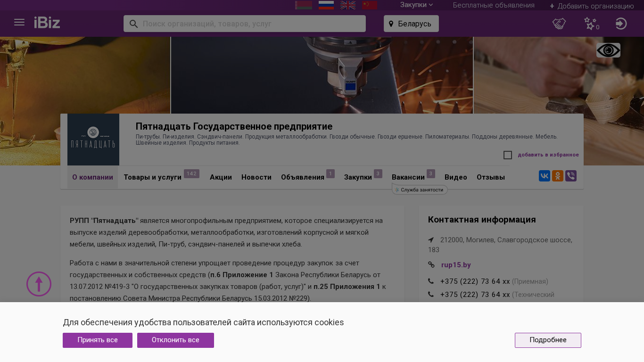The image size is (644, 362).
Task: Check the добавить в избранное checkbox
Action: pos(508,155)
